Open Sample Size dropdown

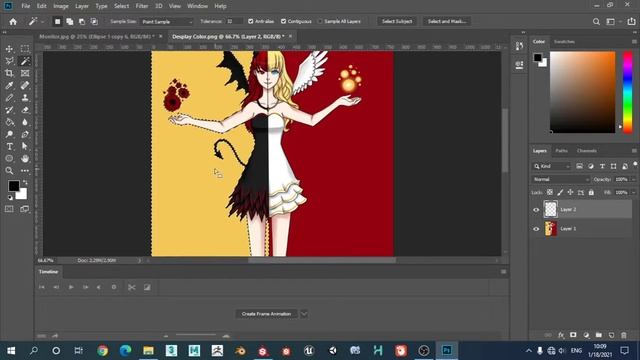pos(166,22)
